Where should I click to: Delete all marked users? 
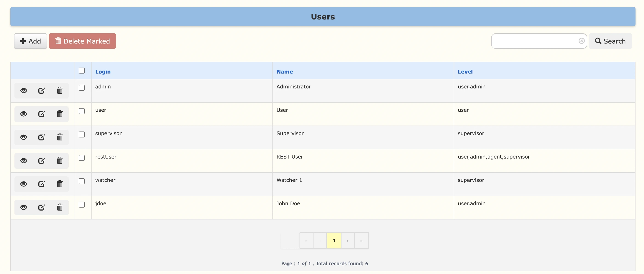82,41
